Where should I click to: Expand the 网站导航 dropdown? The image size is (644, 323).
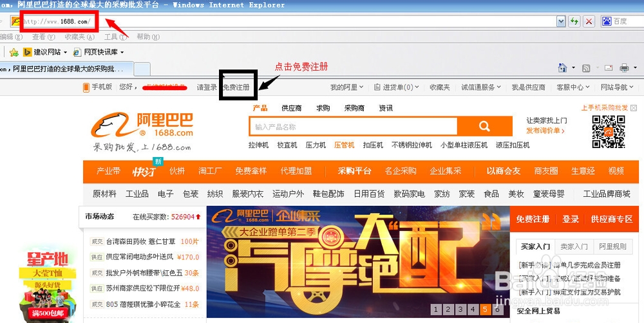tap(617, 87)
